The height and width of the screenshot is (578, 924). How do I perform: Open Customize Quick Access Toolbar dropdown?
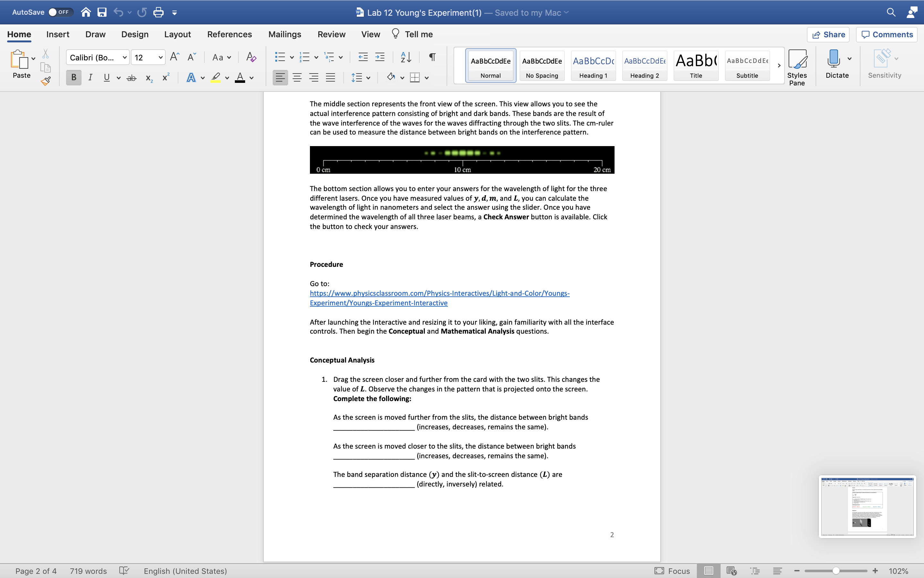coord(175,13)
